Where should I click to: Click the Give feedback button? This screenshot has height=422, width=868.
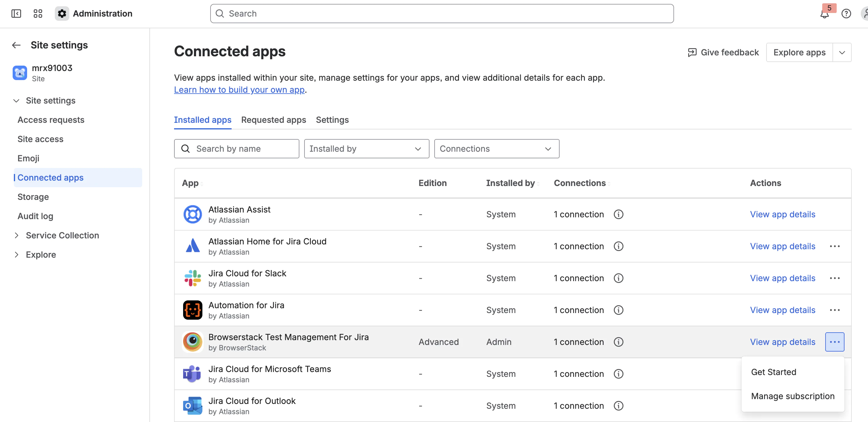723,53
